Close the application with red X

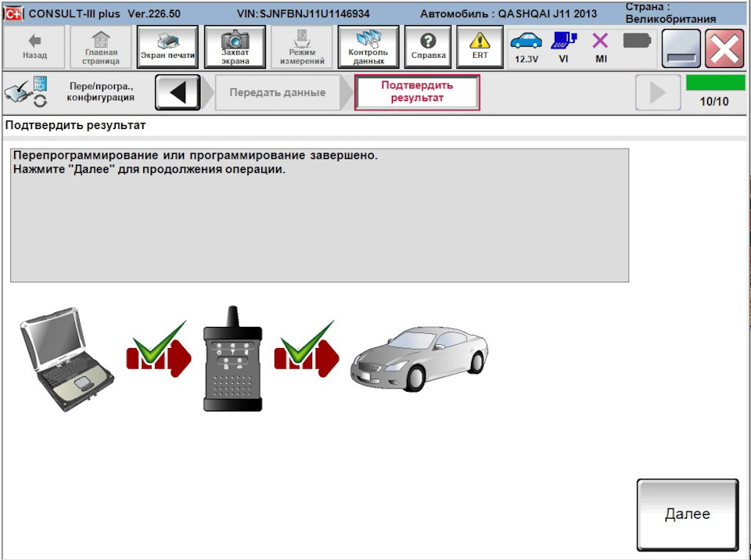pyautogui.click(x=724, y=48)
